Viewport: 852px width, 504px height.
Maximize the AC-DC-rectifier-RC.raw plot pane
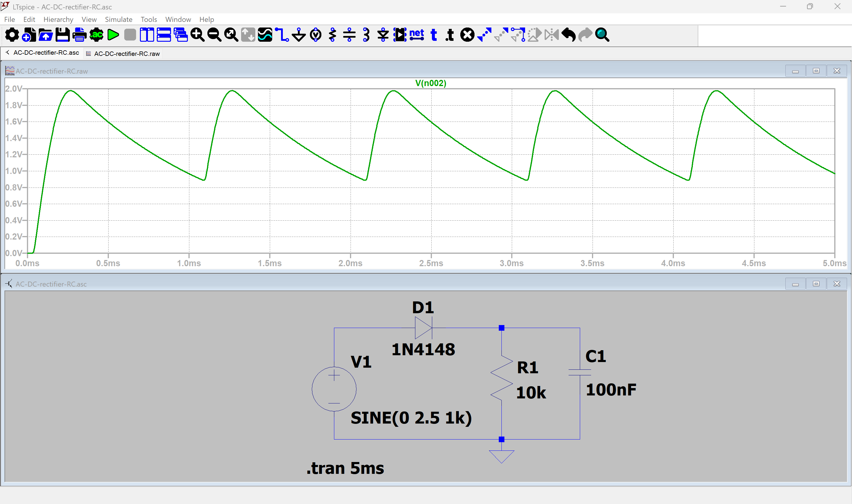point(816,71)
